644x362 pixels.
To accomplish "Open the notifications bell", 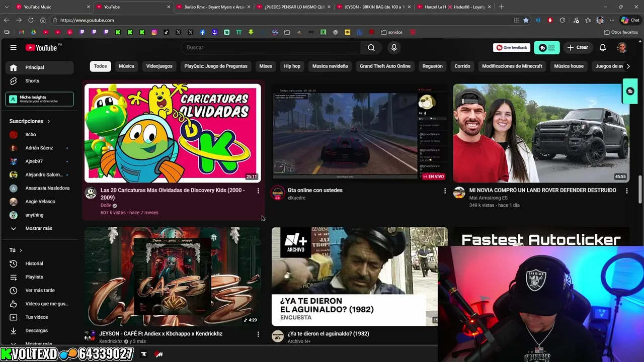I will coord(603,47).
